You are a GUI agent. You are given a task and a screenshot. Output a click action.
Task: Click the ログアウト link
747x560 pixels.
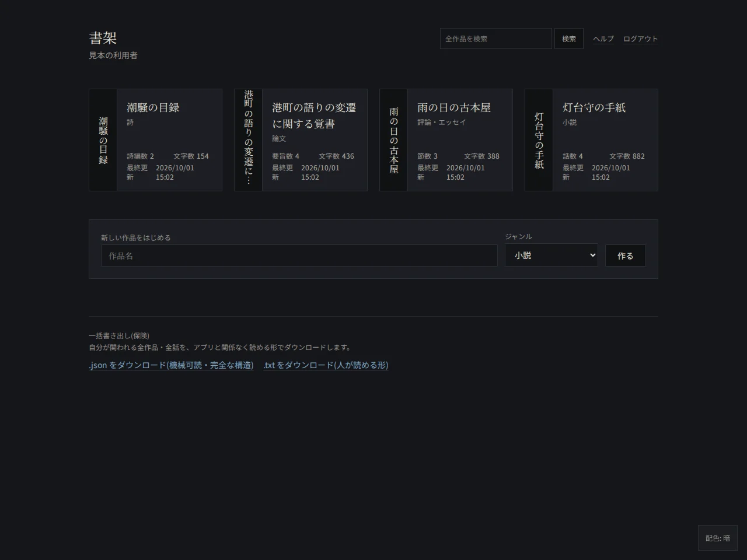[640, 38]
